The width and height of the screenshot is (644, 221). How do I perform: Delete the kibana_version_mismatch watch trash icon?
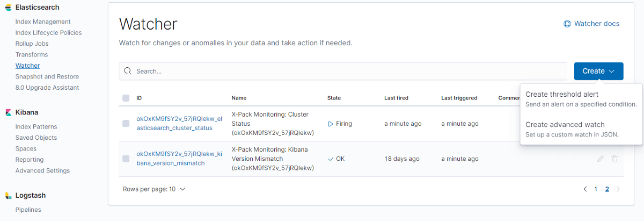(615, 159)
